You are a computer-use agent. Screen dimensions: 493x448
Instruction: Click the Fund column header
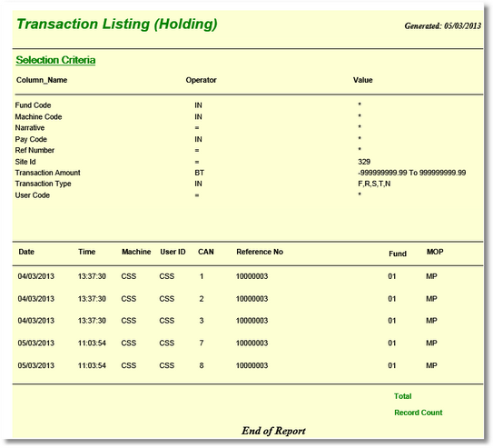coord(398,254)
